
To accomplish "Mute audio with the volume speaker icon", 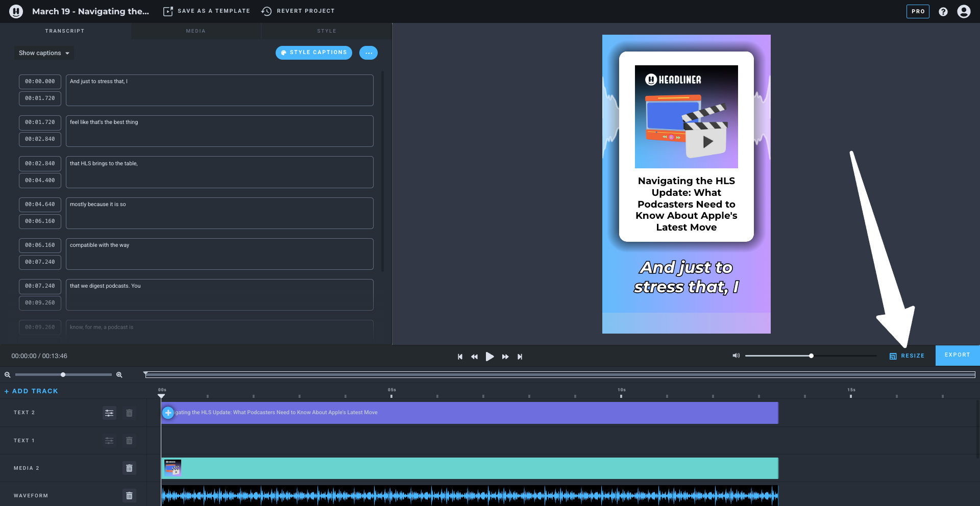I will tap(736, 356).
